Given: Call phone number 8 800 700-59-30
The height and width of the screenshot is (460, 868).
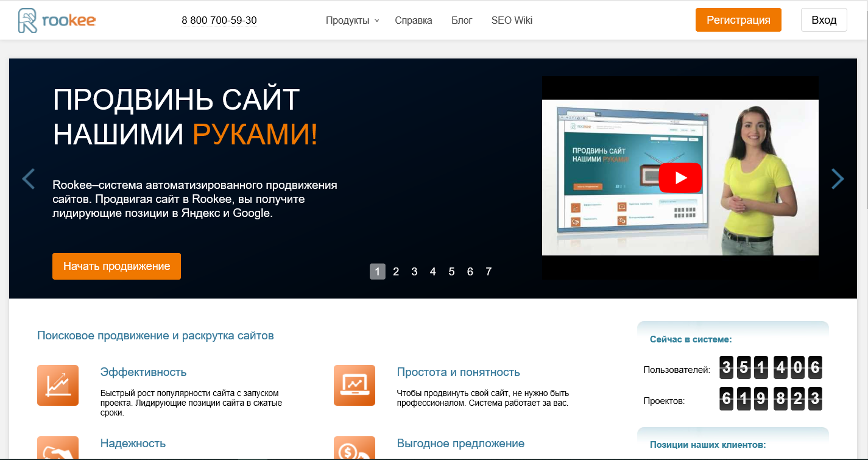Looking at the screenshot, I should pos(219,20).
